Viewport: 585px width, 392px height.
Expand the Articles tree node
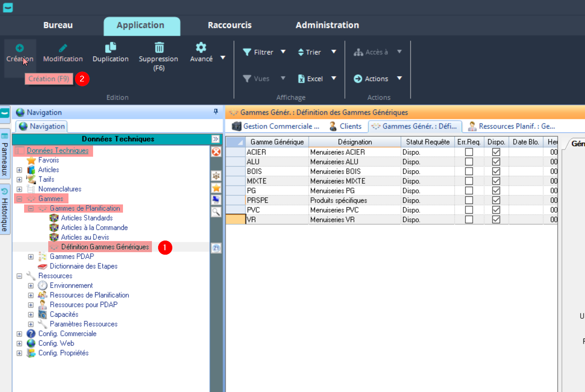[x=19, y=170]
